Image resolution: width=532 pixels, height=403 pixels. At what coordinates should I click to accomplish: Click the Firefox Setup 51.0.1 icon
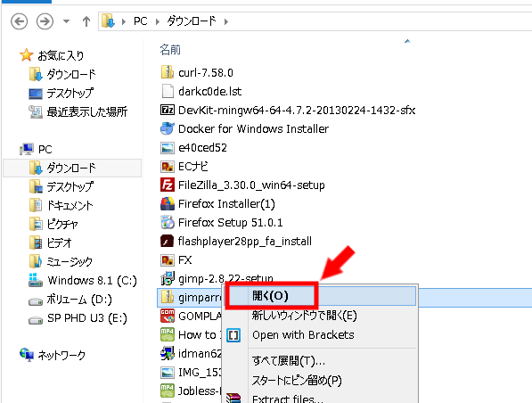tap(168, 222)
